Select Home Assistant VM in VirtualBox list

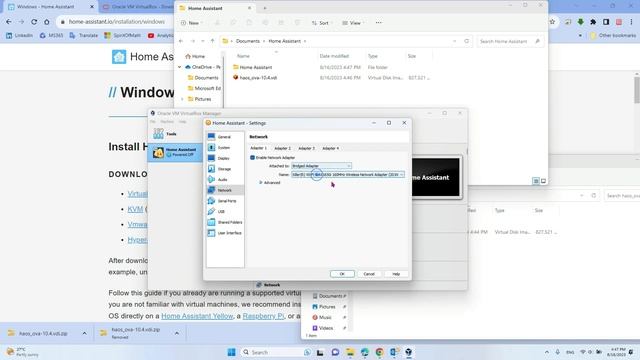(x=175, y=152)
